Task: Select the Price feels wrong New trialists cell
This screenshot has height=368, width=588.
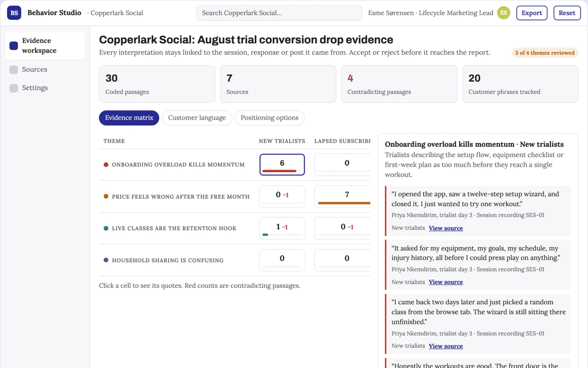Action: [x=282, y=197]
